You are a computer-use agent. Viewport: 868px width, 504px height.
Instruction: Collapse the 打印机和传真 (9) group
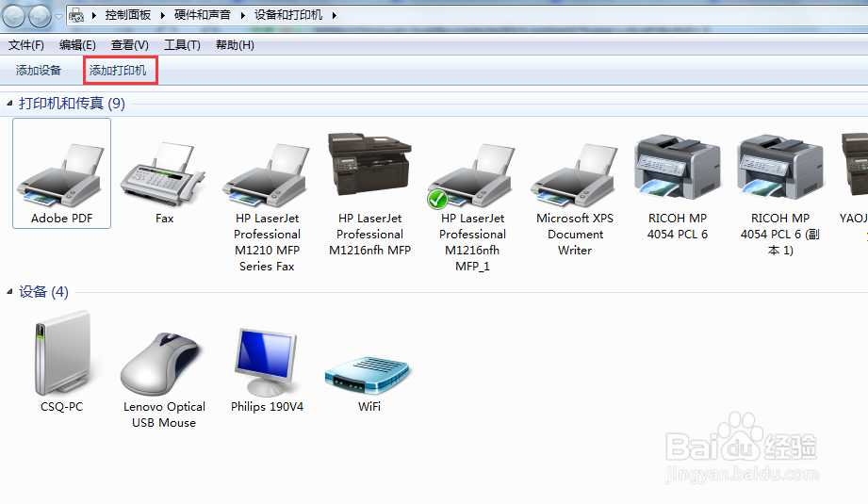[9, 103]
